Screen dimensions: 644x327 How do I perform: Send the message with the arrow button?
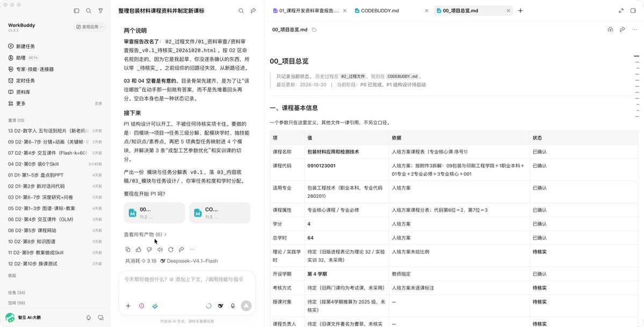coord(246,305)
